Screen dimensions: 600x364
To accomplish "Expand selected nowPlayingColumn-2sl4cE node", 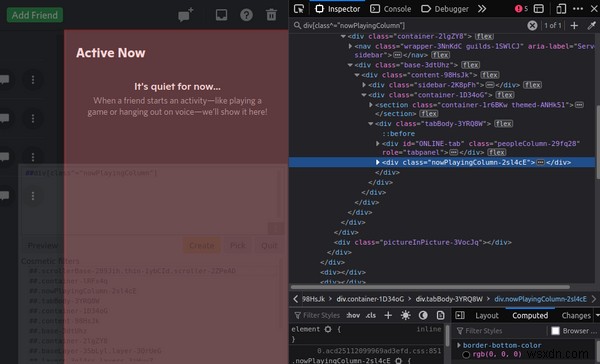I will pos(378,162).
